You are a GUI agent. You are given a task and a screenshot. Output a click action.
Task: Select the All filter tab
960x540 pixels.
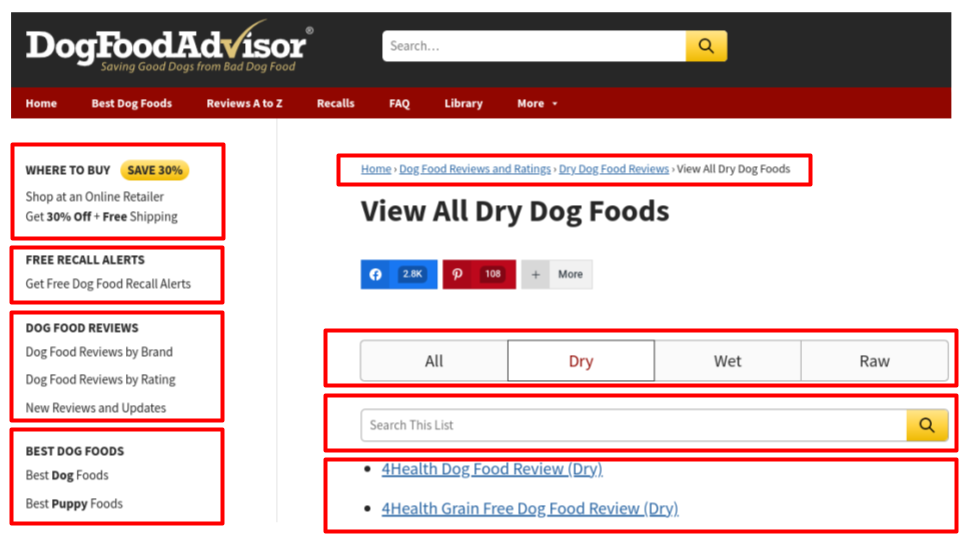tap(434, 361)
